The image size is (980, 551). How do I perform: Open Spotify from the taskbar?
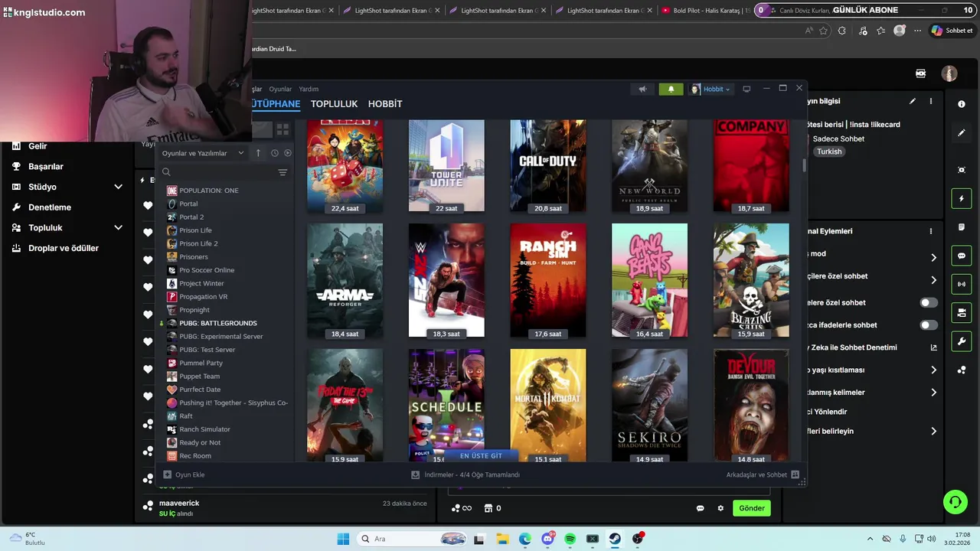tap(570, 539)
